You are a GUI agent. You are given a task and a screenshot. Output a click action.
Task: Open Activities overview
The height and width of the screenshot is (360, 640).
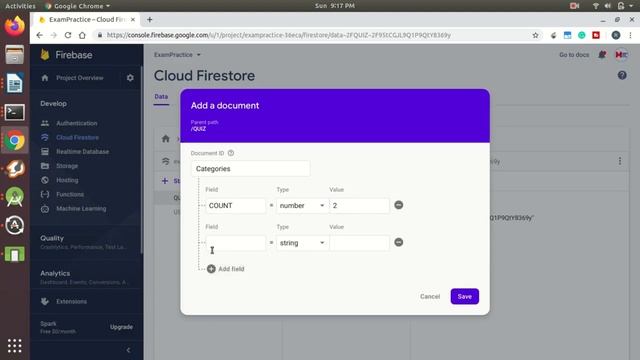pyautogui.click(x=20, y=6)
